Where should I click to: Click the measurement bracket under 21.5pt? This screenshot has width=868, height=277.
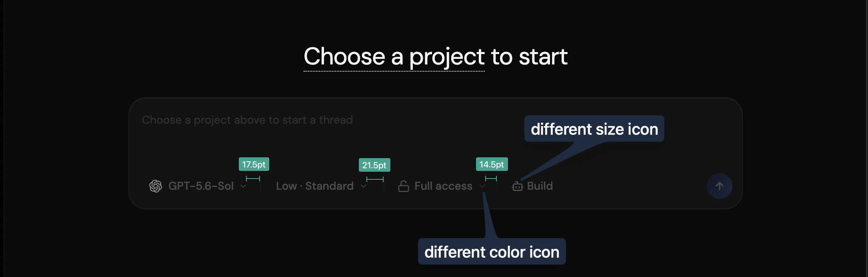click(x=375, y=179)
